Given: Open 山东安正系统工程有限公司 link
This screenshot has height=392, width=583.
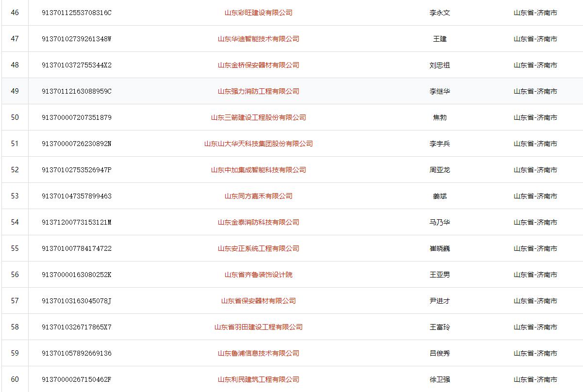Looking at the screenshot, I should [258, 248].
